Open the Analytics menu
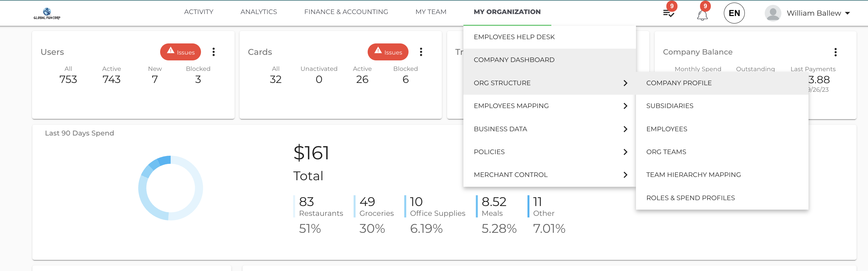This screenshot has height=271, width=868. (x=259, y=12)
